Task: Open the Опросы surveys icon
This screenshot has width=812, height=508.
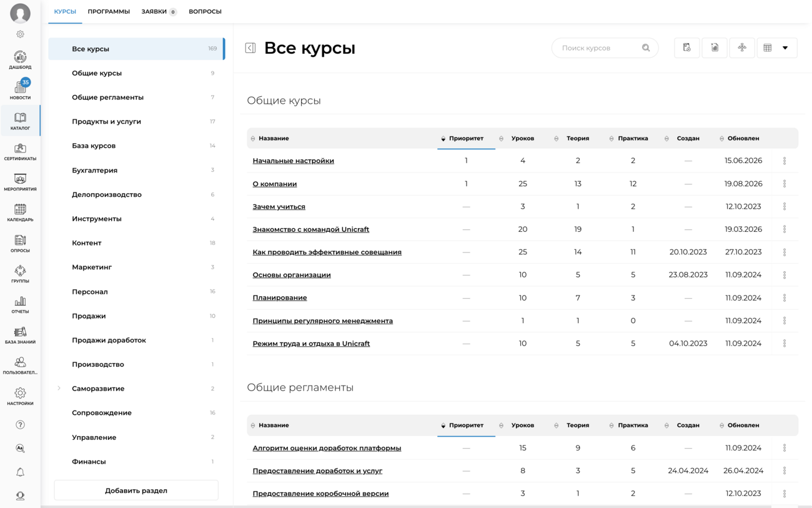Action: point(20,243)
